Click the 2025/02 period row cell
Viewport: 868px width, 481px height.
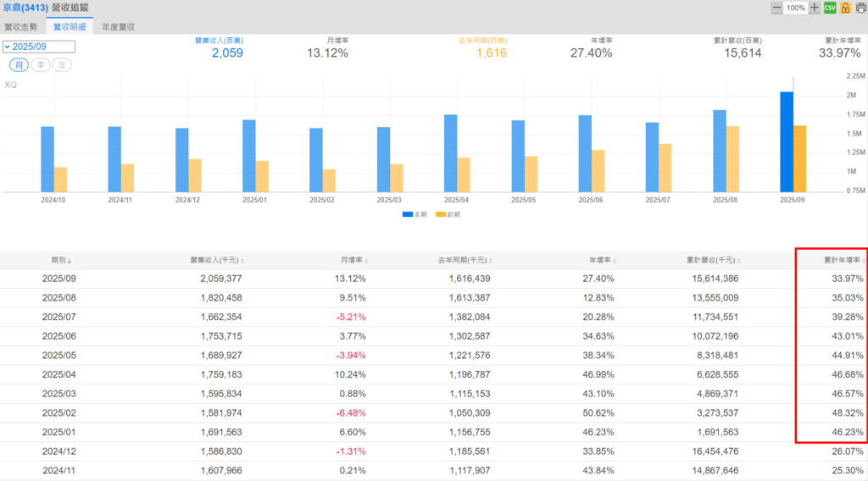(59, 413)
